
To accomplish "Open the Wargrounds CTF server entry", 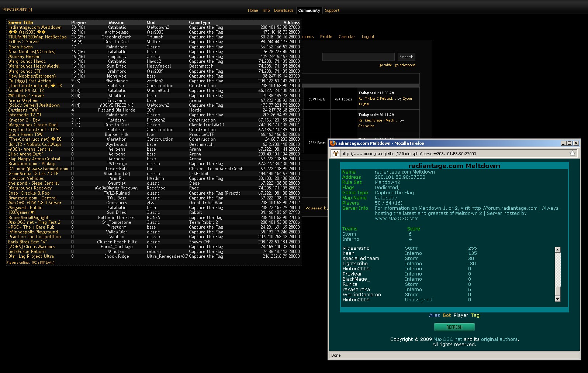I will (x=25, y=71).
